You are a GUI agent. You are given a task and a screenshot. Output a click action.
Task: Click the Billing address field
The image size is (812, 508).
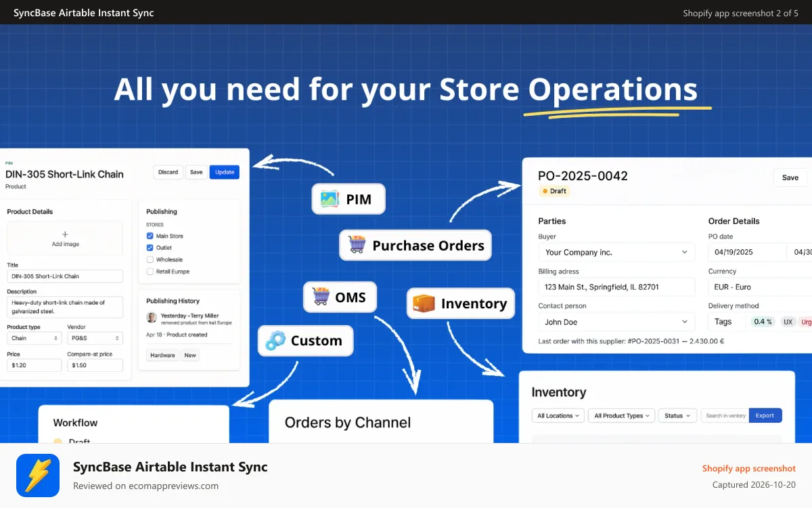point(616,287)
